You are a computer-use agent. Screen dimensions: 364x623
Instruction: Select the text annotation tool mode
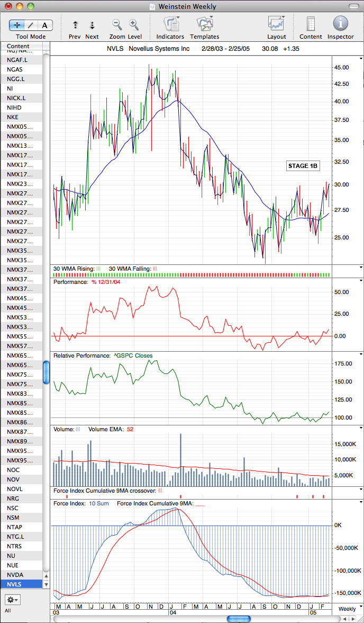click(x=45, y=25)
